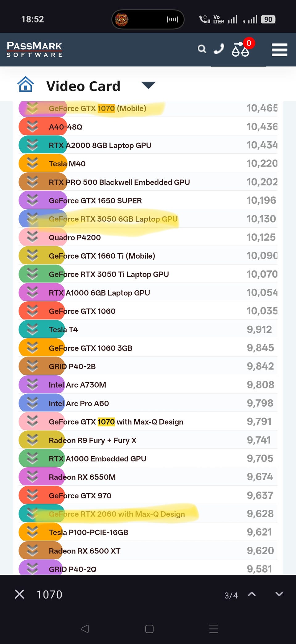Open GeForce RTX 3050 6GB Laptop GPU
The height and width of the screenshot is (644, 296).
coord(113,219)
